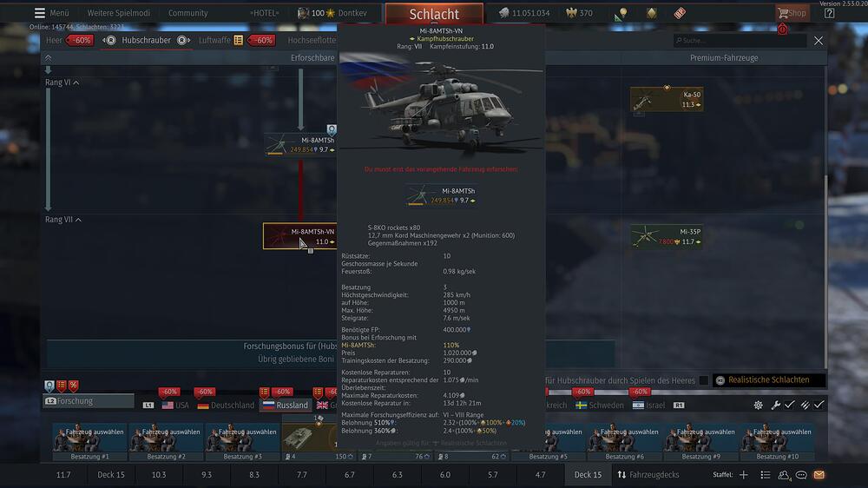
Task: Open the squad list icon
Action: 765,475
